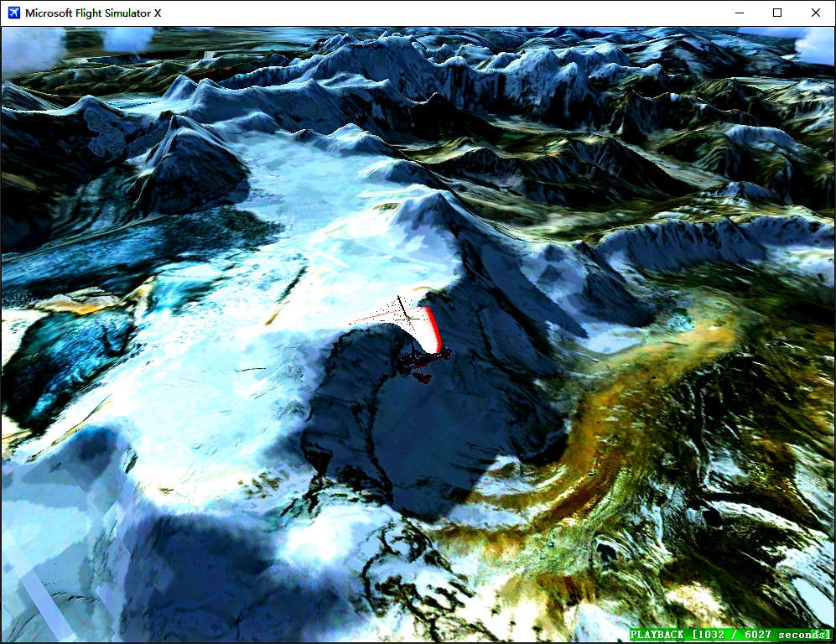Viewport: 836px width, 644px height.
Task: Maximize the Flight Simulator X window
Action: (x=777, y=13)
